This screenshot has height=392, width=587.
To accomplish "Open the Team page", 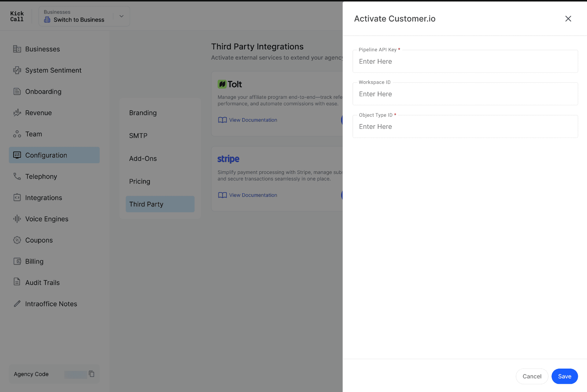I will (x=54, y=134).
